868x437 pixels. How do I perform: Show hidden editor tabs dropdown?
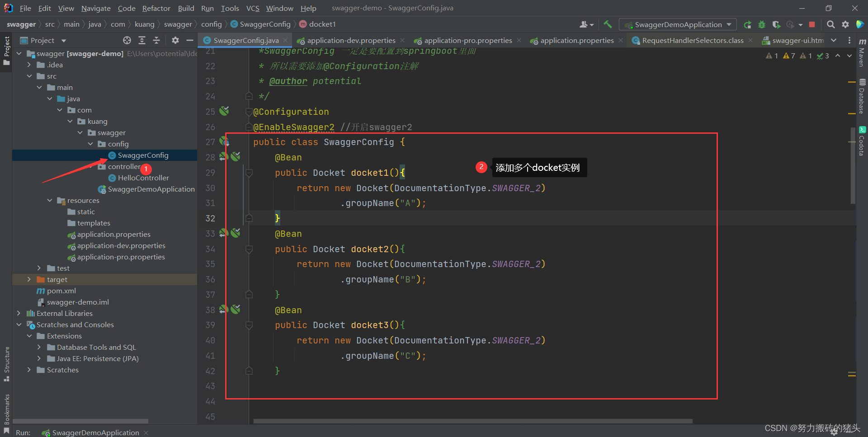pos(834,40)
